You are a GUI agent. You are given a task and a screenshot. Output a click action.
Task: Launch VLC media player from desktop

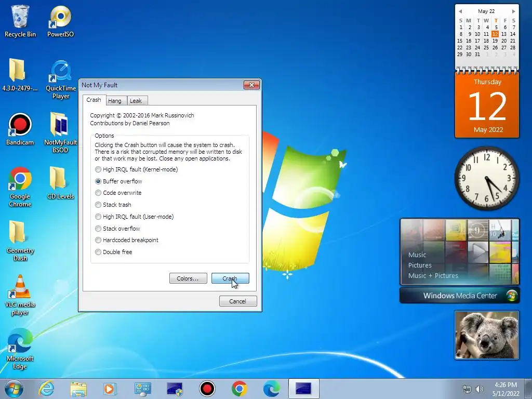[x=20, y=295]
